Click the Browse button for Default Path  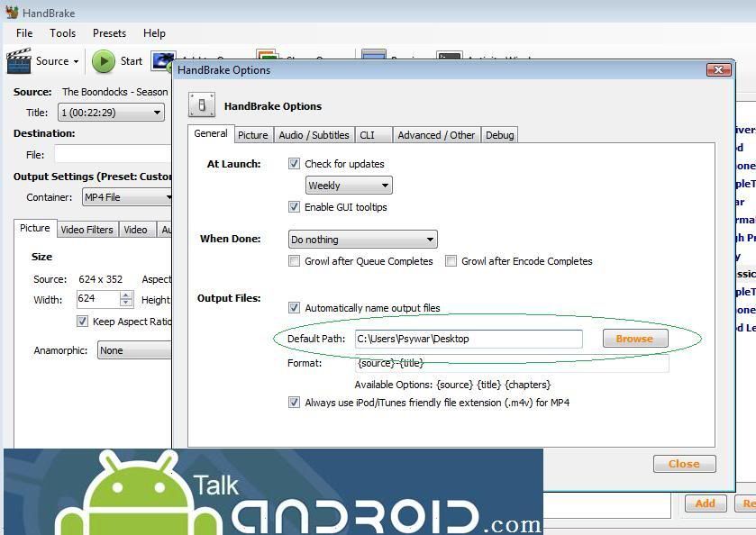point(635,339)
